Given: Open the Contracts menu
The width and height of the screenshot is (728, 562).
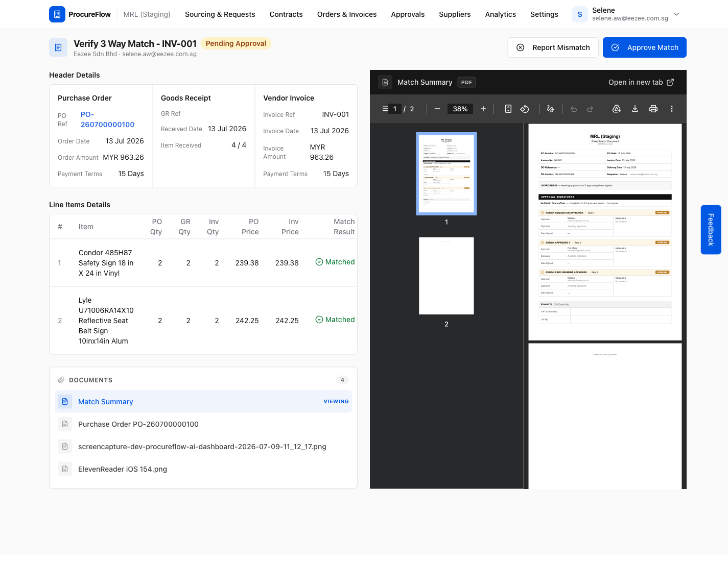Looking at the screenshot, I should tap(286, 14).
